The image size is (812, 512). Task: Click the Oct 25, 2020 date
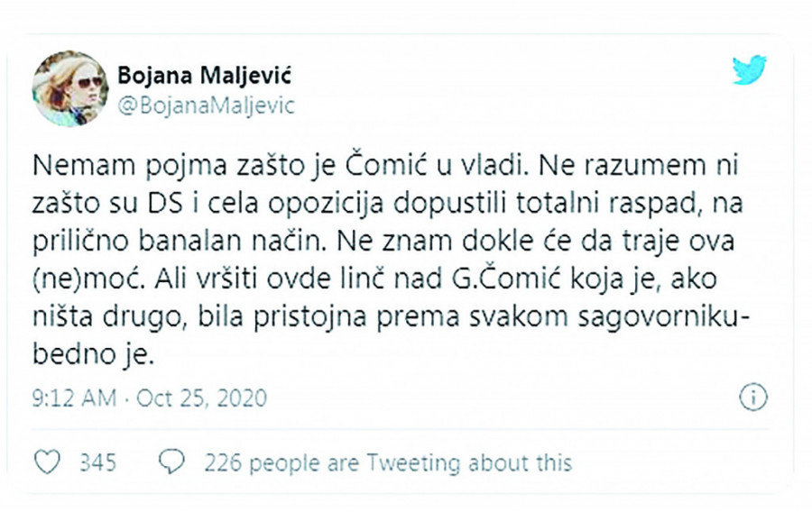201,398
